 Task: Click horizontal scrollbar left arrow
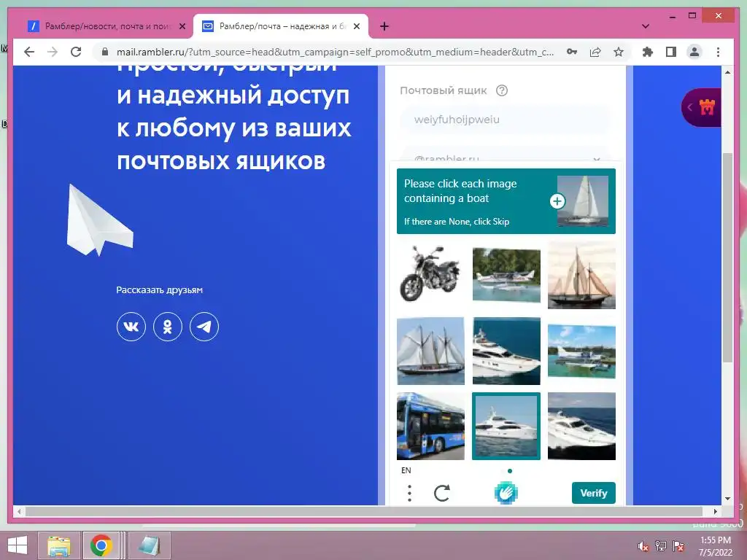point(19,511)
